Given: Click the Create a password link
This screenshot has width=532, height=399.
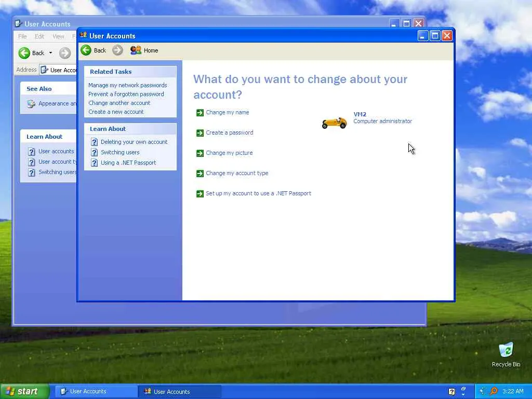Looking at the screenshot, I should (x=229, y=132).
